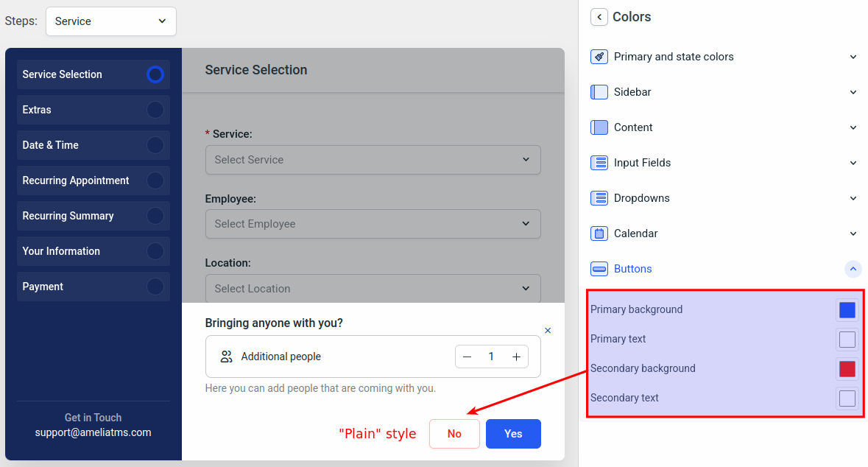Collapse the Buttons color section

click(853, 269)
